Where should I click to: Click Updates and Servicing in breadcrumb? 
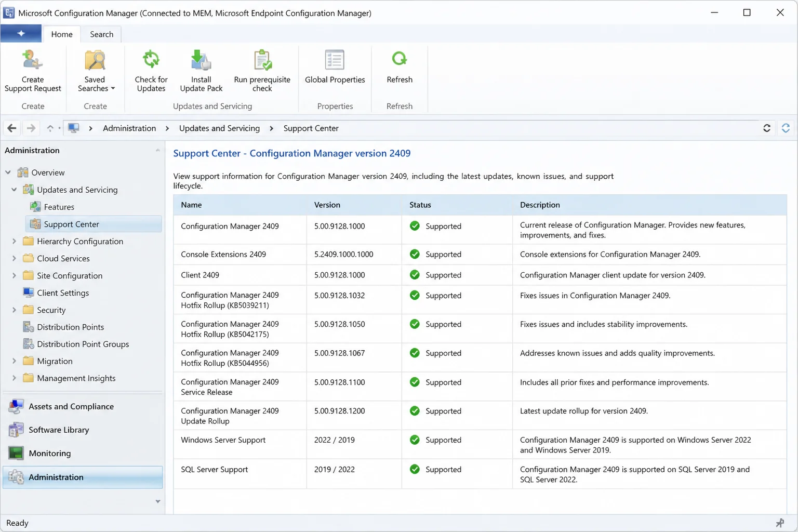(x=219, y=128)
